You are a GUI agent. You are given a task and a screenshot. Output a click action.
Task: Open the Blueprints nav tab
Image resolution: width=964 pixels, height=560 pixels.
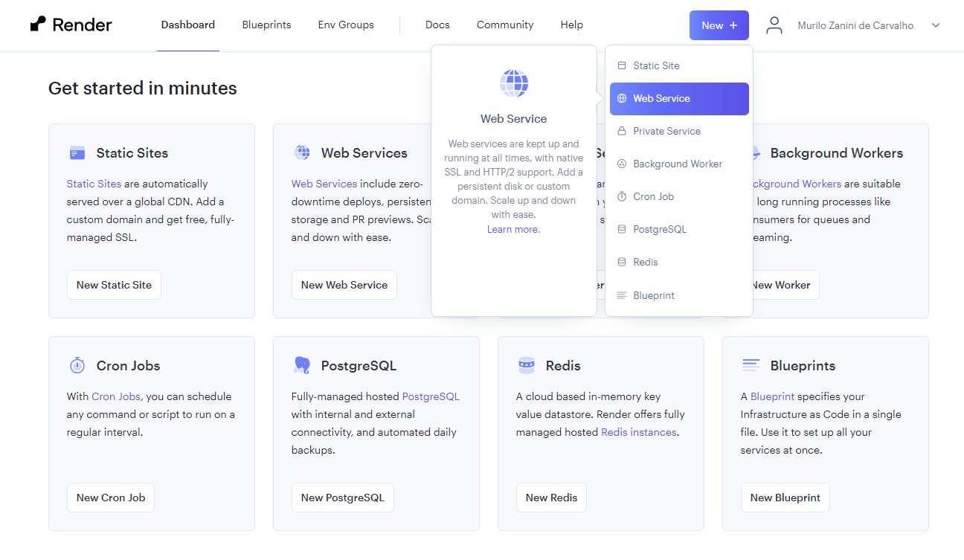[x=266, y=25]
